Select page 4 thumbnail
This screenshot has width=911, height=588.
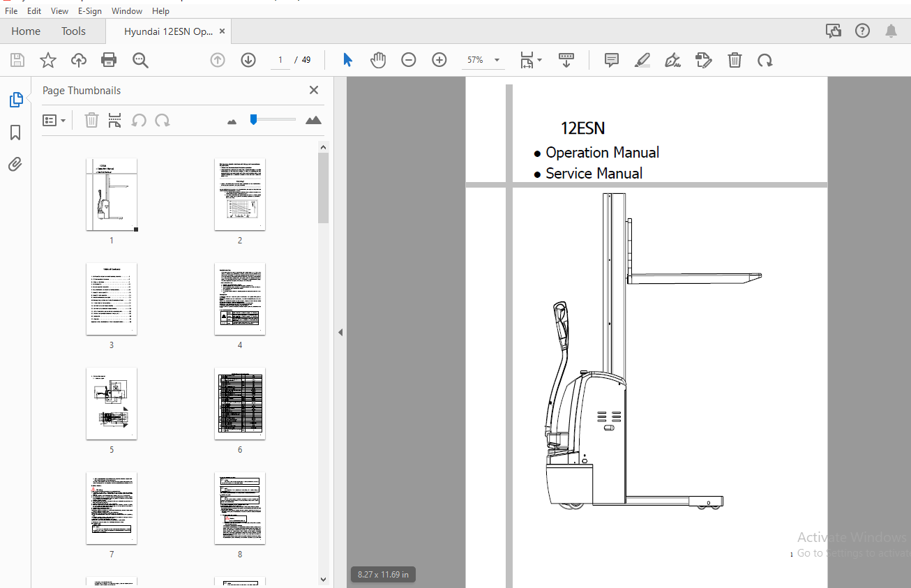click(x=240, y=299)
